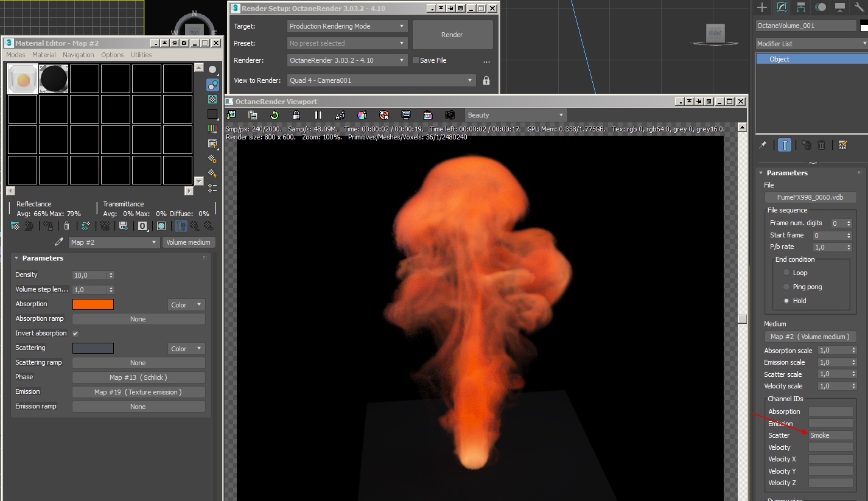Click Assign Material to Selection icon
Screen dimensions: 868x501
48,226
